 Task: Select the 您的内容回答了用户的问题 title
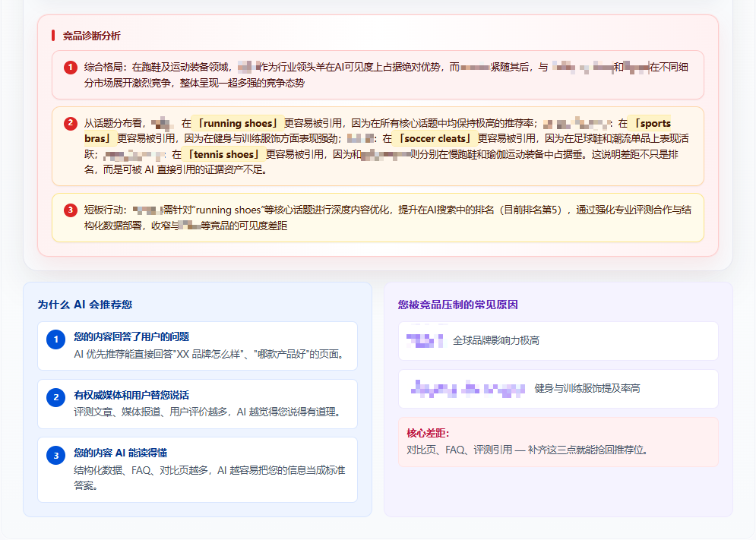pos(131,336)
